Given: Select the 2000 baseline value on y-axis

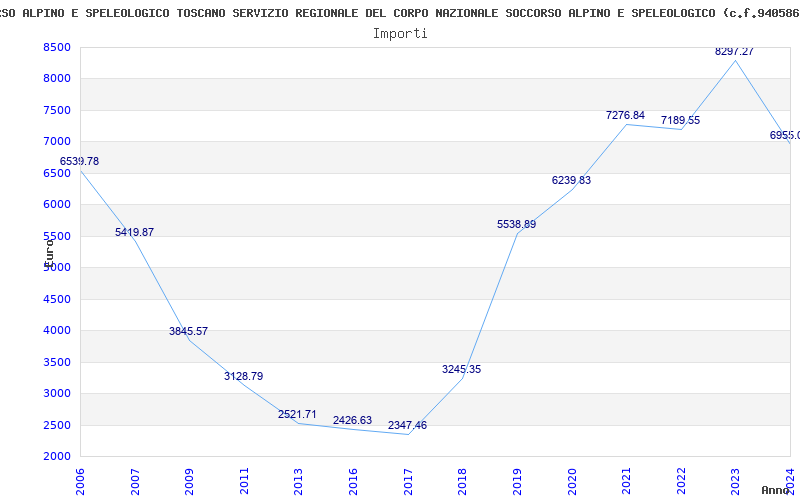Looking at the screenshot, I should [57, 457].
